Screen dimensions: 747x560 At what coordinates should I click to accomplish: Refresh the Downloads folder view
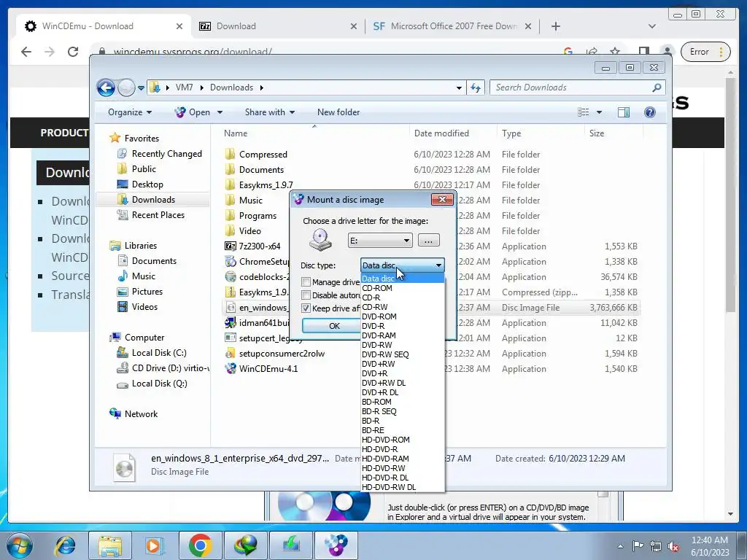476,87
